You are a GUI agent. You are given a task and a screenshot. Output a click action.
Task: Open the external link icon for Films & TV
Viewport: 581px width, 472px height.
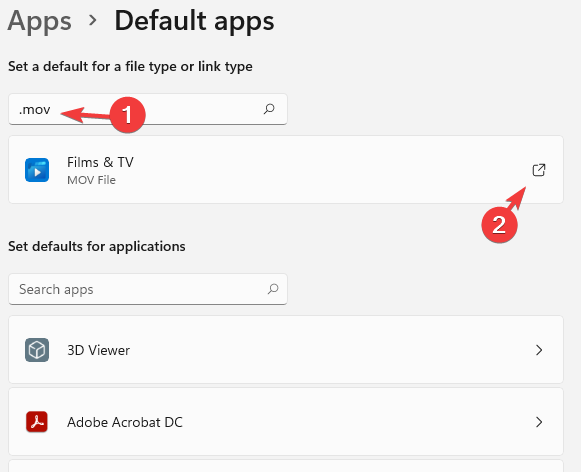coord(539,170)
